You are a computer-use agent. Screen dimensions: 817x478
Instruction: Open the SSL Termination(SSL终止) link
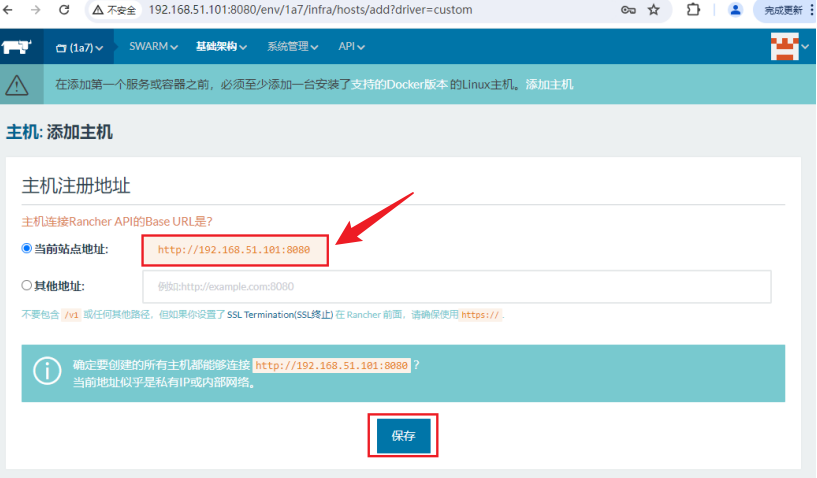[x=280, y=314]
